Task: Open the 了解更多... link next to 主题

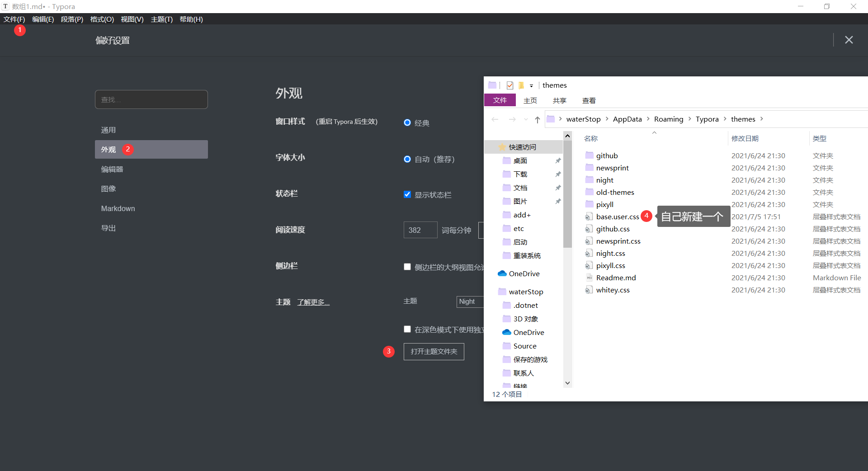Action: pyautogui.click(x=313, y=302)
